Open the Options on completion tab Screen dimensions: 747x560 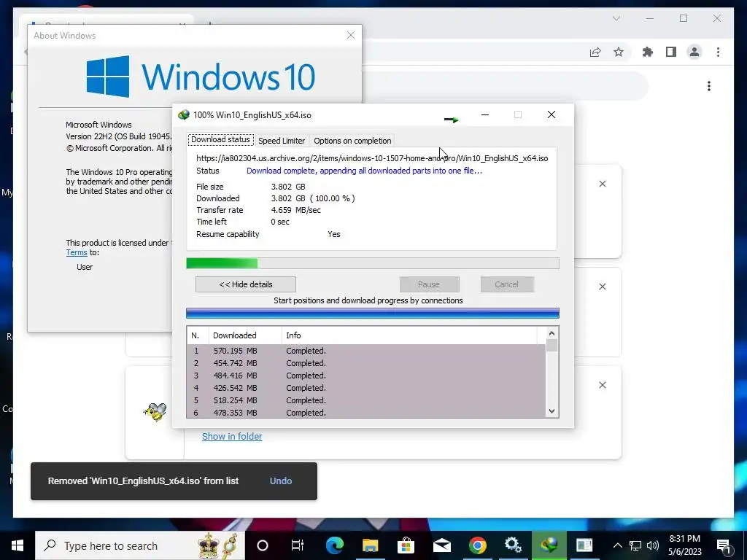pos(352,141)
